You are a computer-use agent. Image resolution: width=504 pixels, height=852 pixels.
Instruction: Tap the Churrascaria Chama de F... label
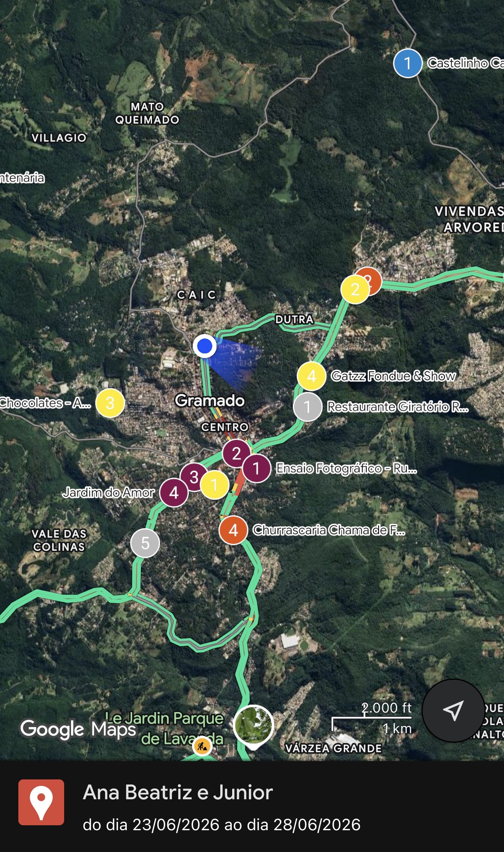329,530
